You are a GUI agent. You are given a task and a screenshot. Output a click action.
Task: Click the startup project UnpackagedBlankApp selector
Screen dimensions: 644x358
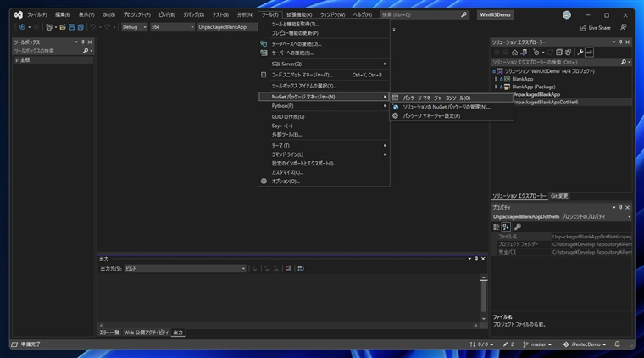point(227,27)
